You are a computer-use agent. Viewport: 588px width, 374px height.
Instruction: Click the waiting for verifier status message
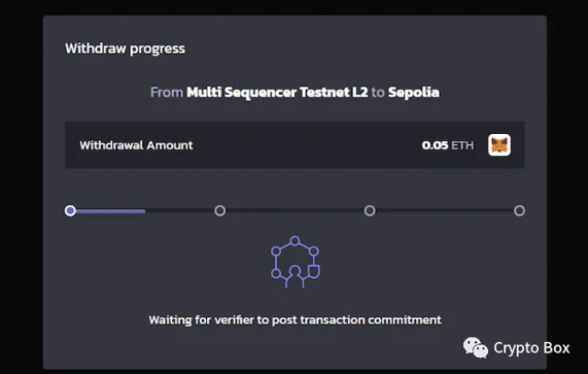pyautogui.click(x=294, y=319)
